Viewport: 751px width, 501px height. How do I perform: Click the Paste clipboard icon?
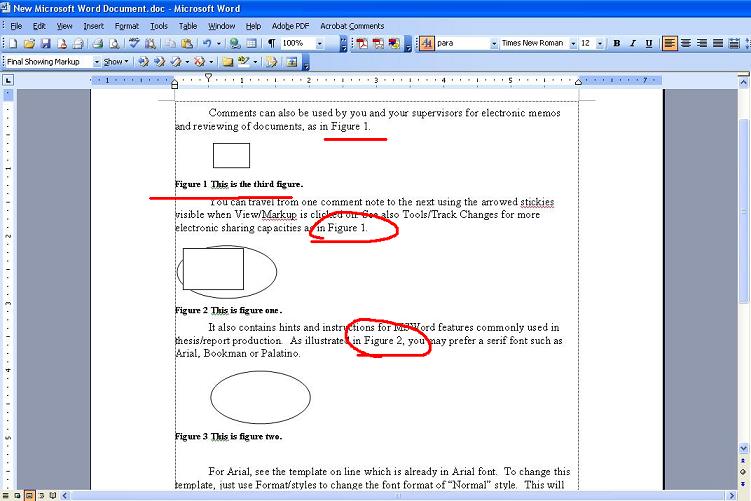pos(187,44)
